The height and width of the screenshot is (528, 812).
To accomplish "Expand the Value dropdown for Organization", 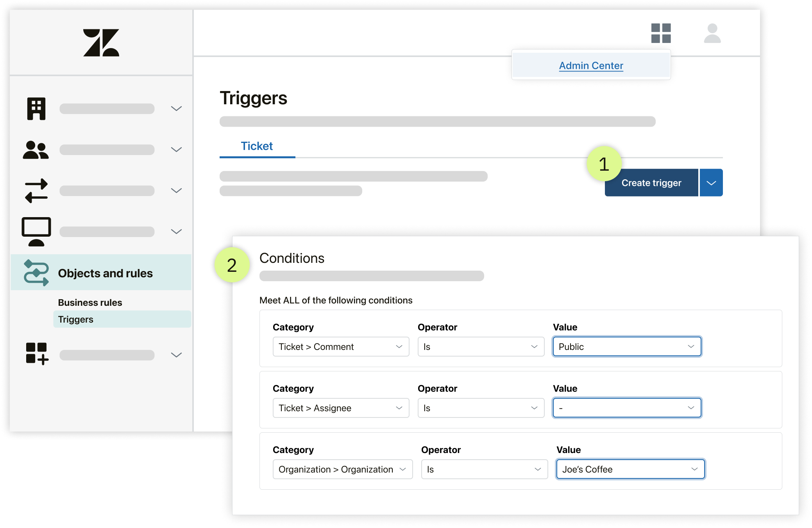I will tap(694, 469).
